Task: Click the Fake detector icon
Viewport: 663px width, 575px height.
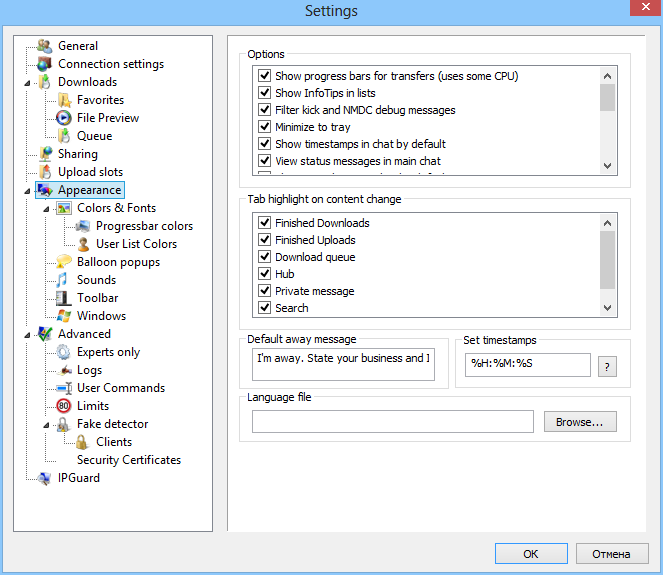Action: point(64,424)
